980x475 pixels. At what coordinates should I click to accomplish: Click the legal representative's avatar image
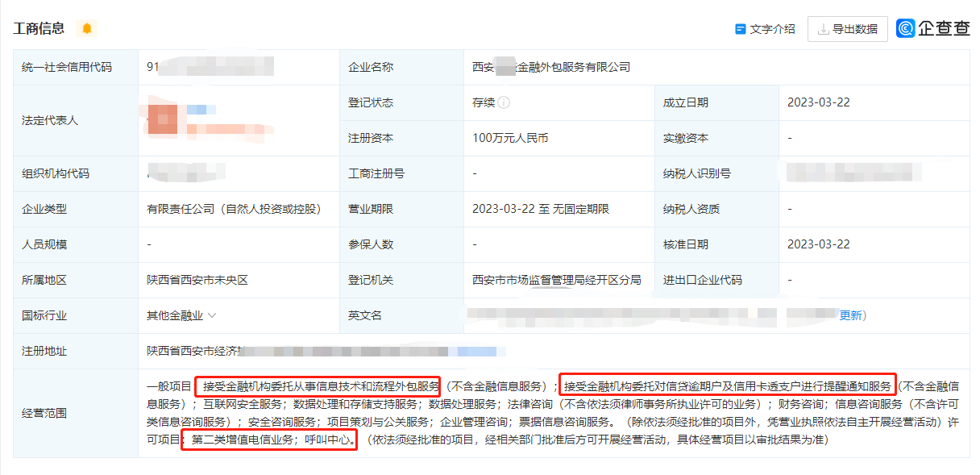pos(162,119)
